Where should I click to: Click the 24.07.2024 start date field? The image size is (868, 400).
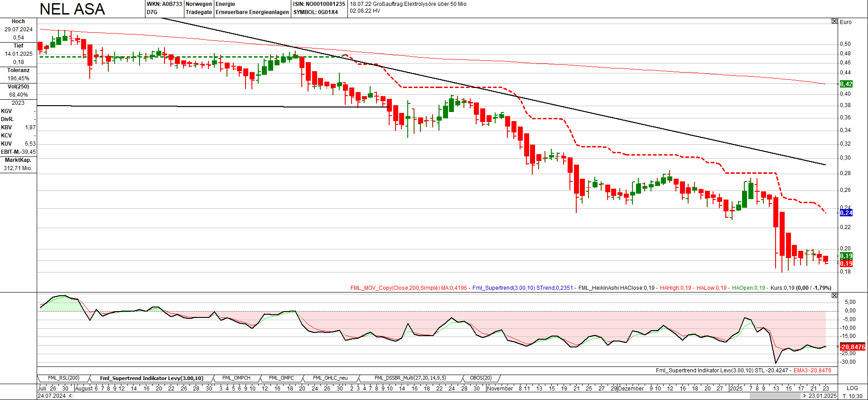[x=52, y=396]
